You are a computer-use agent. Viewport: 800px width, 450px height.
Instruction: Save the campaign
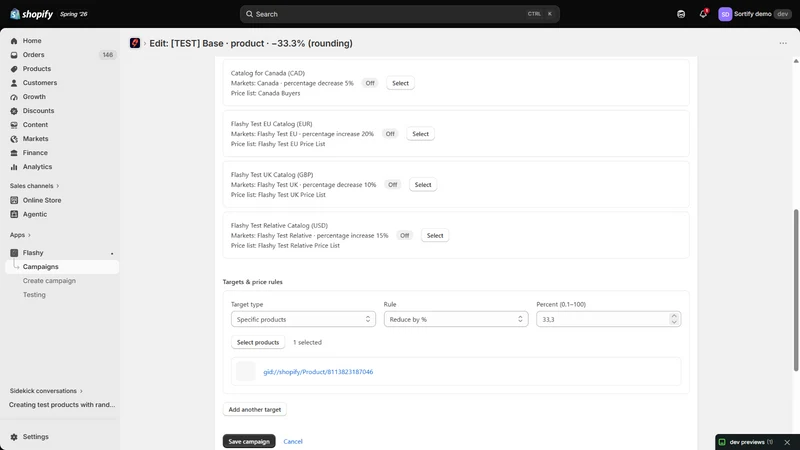[x=249, y=441]
